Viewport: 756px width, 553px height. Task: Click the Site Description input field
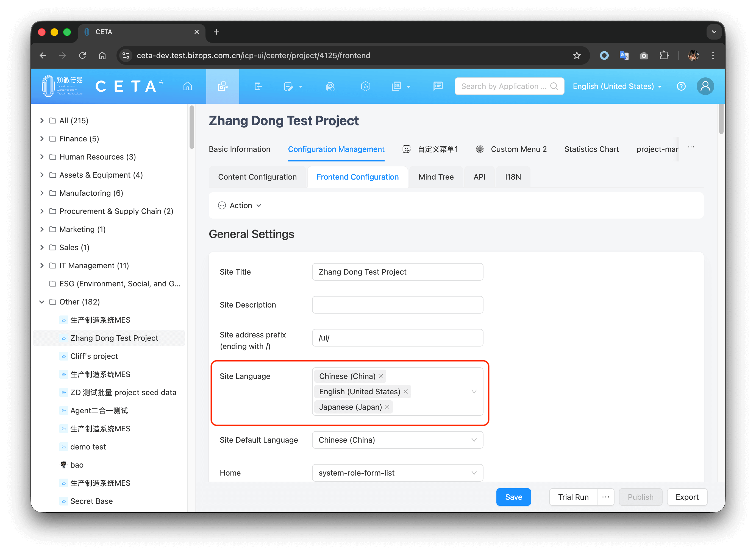[398, 305]
